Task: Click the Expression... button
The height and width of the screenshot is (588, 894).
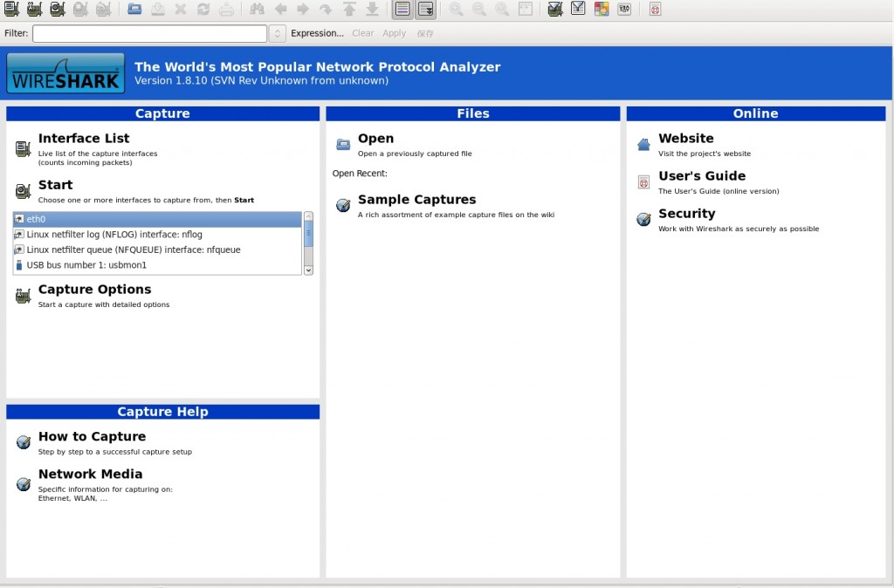Action: 317,34
